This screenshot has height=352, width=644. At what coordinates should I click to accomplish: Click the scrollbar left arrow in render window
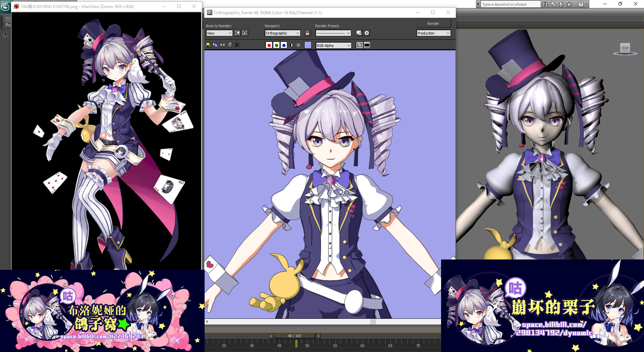point(207,321)
